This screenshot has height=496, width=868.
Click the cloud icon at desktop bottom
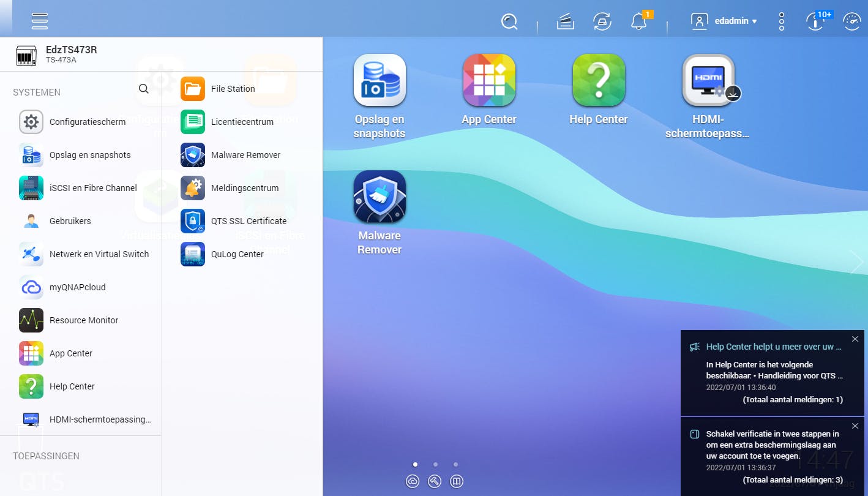tap(413, 481)
